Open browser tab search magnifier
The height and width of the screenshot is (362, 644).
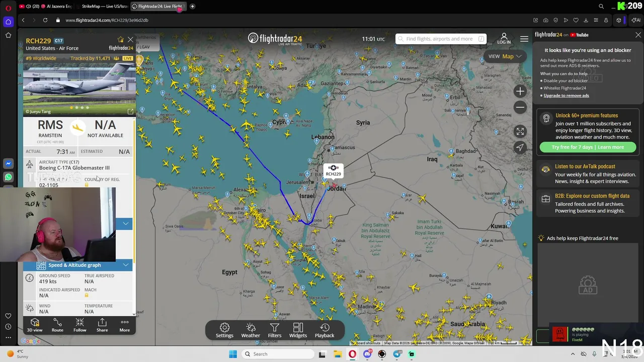point(601,7)
